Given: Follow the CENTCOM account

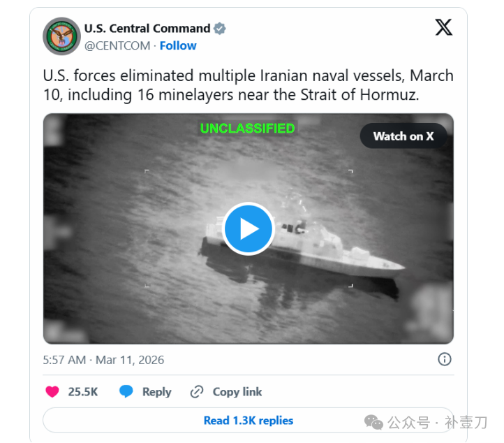Looking at the screenshot, I should (178, 45).
